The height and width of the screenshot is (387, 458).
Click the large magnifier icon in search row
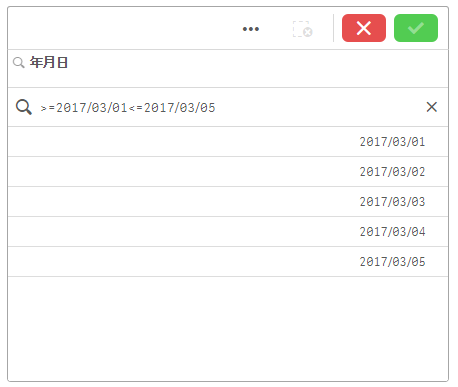pyautogui.click(x=24, y=107)
